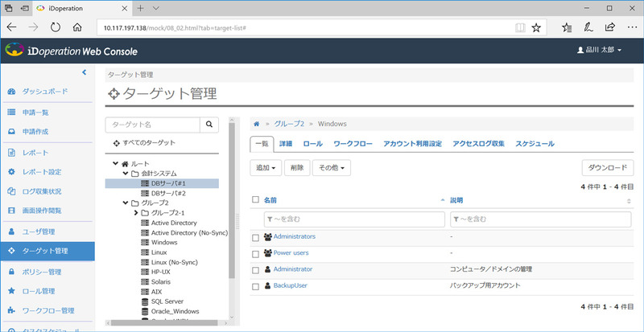The height and width of the screenshot is (332, 644).
Task: Click the SQL Server database icon
Action: pyautogui.click(x=145, y=301)
